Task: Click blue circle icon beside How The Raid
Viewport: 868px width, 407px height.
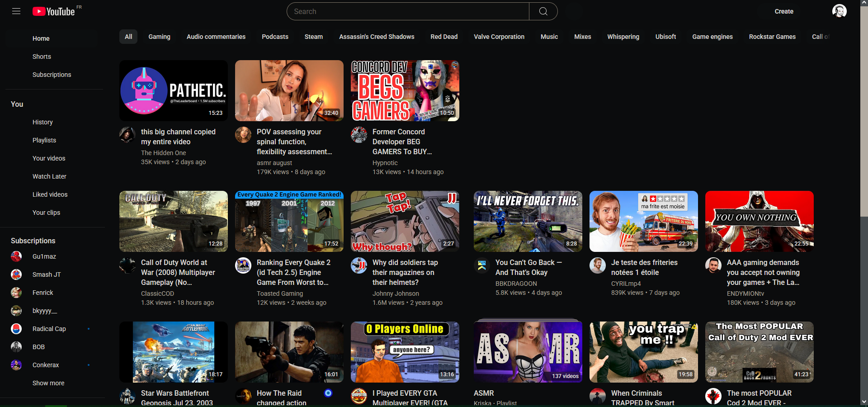Action: tap(328, 393)
